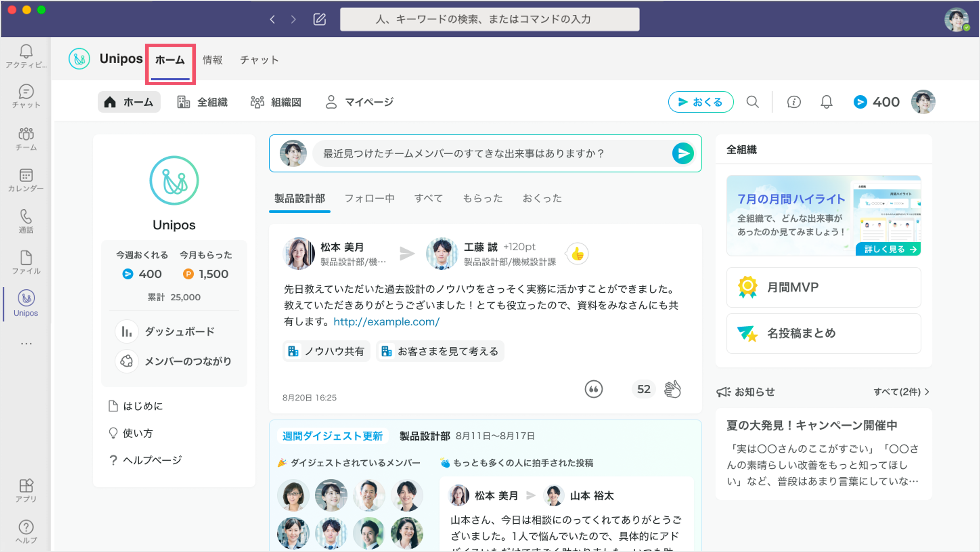Go forward with the right arrow

293,19
